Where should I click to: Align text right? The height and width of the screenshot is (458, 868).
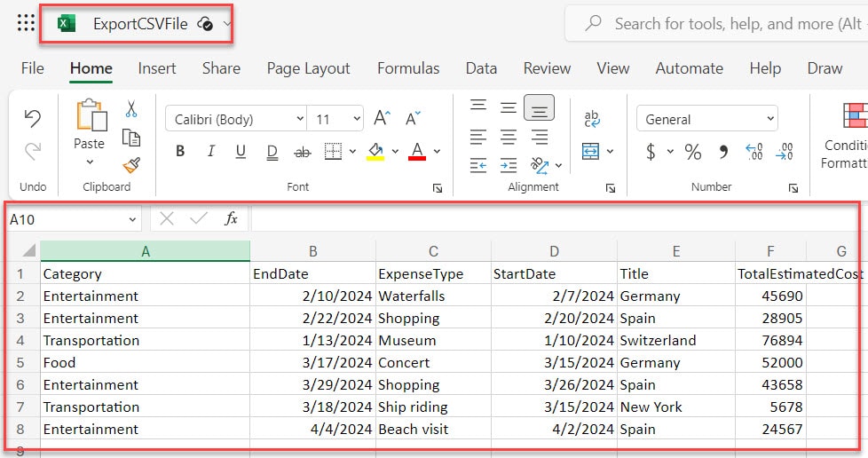(x=539, y=136)
